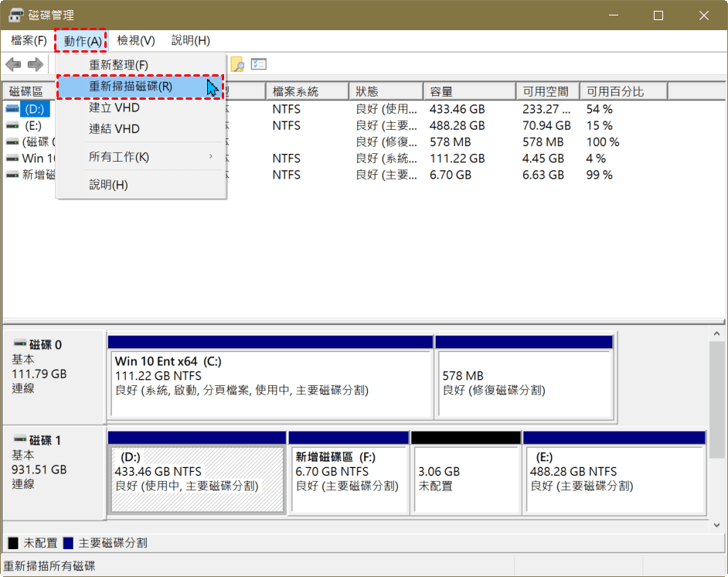This screenshot has width=728, height=577.
Task: Click the scroll down arrow in disk pane
Action: (717, 525)
